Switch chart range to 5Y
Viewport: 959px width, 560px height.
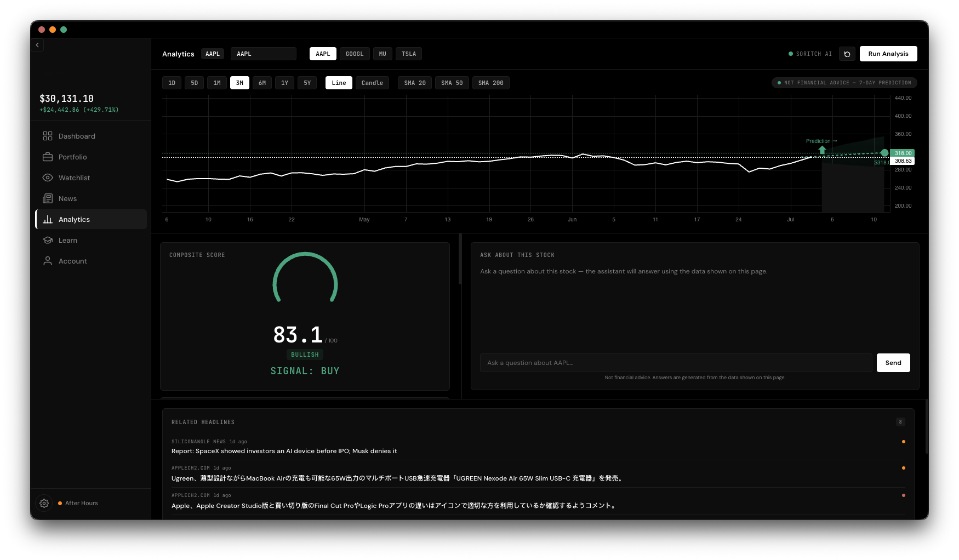[x=307, y=83]
